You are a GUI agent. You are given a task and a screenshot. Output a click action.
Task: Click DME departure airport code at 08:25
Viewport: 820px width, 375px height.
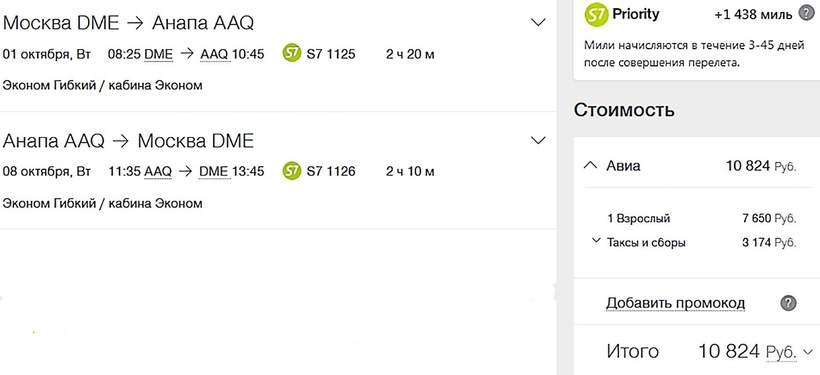158,54
